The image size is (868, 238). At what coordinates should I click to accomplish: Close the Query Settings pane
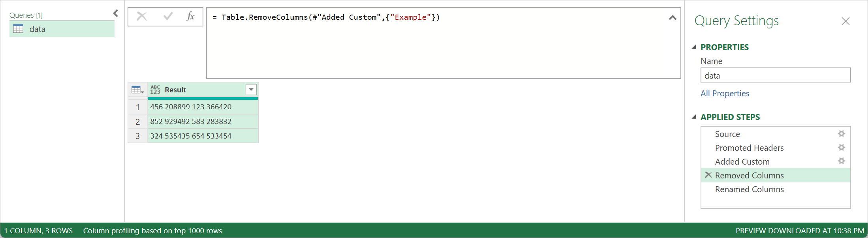click(845, 21)
